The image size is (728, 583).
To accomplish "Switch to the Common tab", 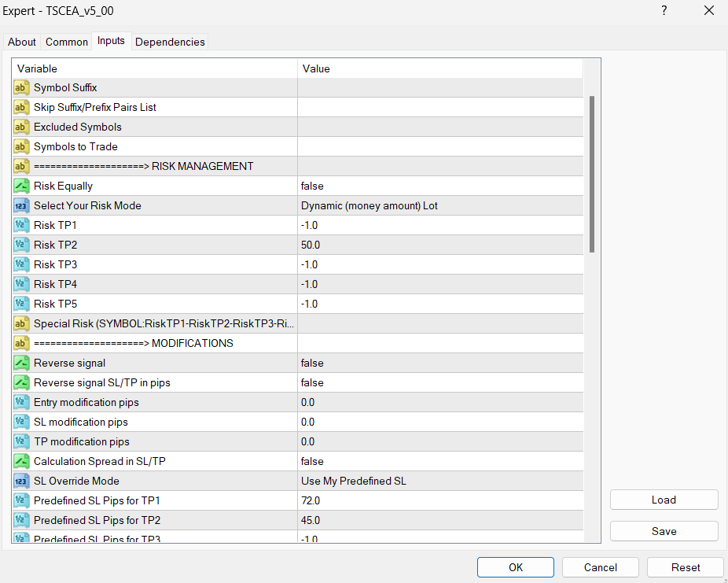I will click(67, 42).
